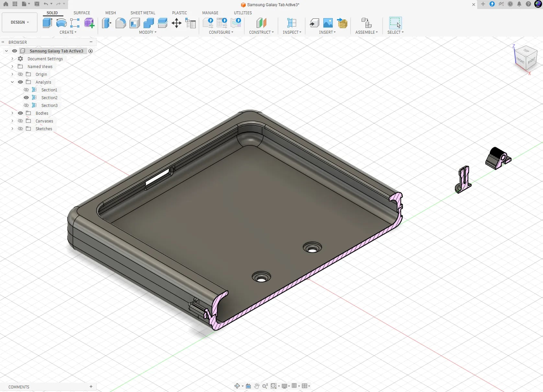The width and height of the screenshot is (543, 392).
Task: Select the Combine tool icon
Action: (149, 23)
